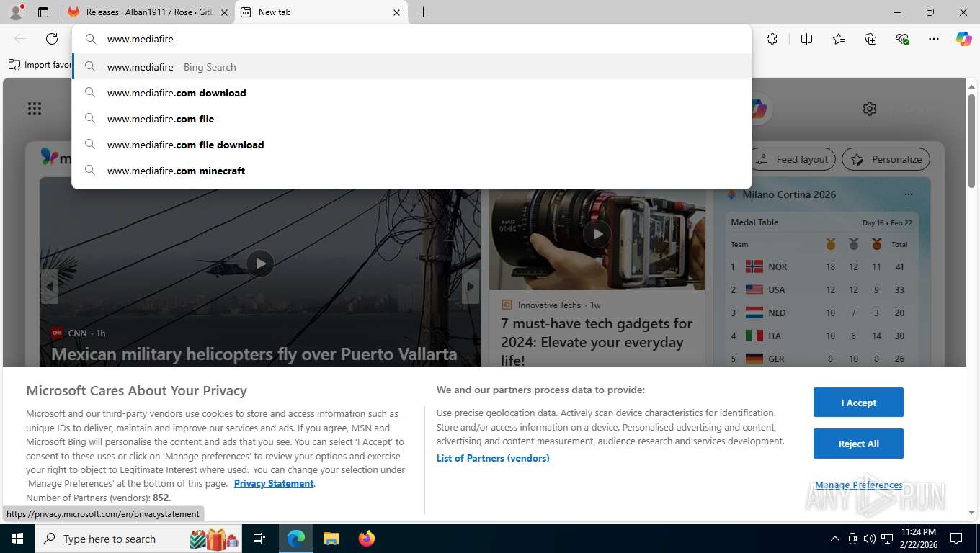Open Manage Preferences link

click(858, 485)
